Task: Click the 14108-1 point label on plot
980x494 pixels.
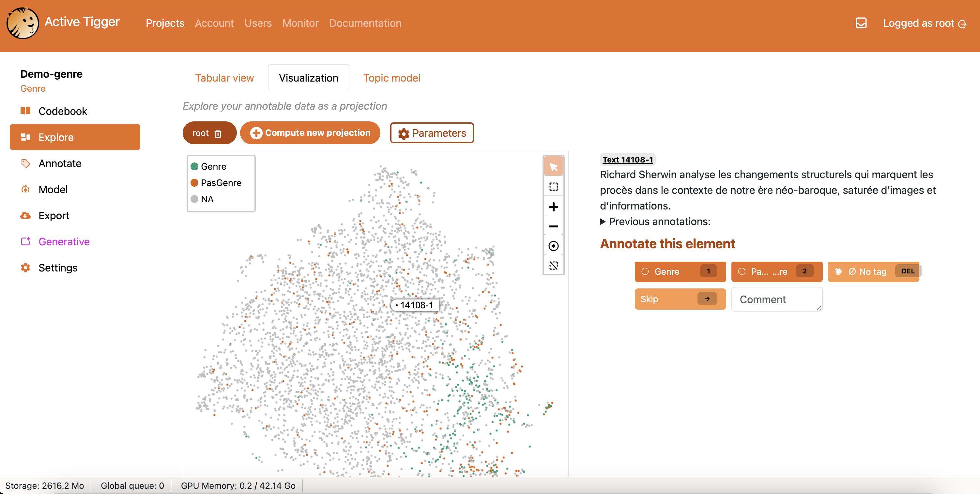Action: [x=415, y=305]
